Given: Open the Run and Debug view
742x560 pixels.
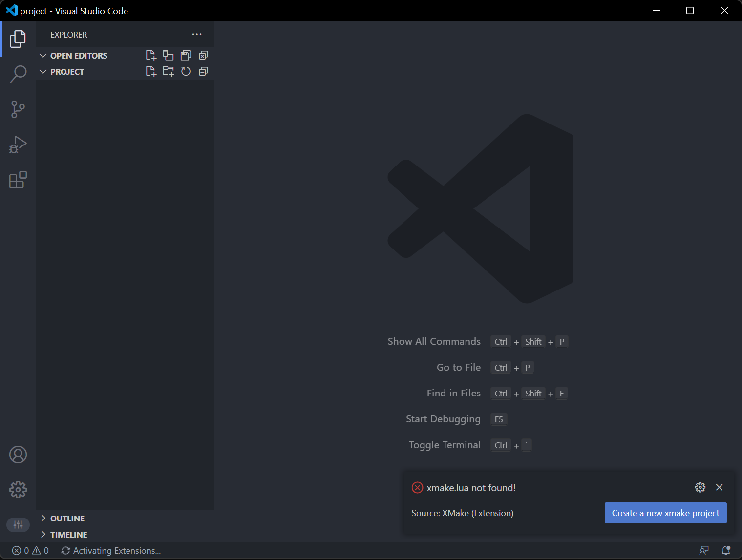Looking at the screenshot, I should coord(18,145).
